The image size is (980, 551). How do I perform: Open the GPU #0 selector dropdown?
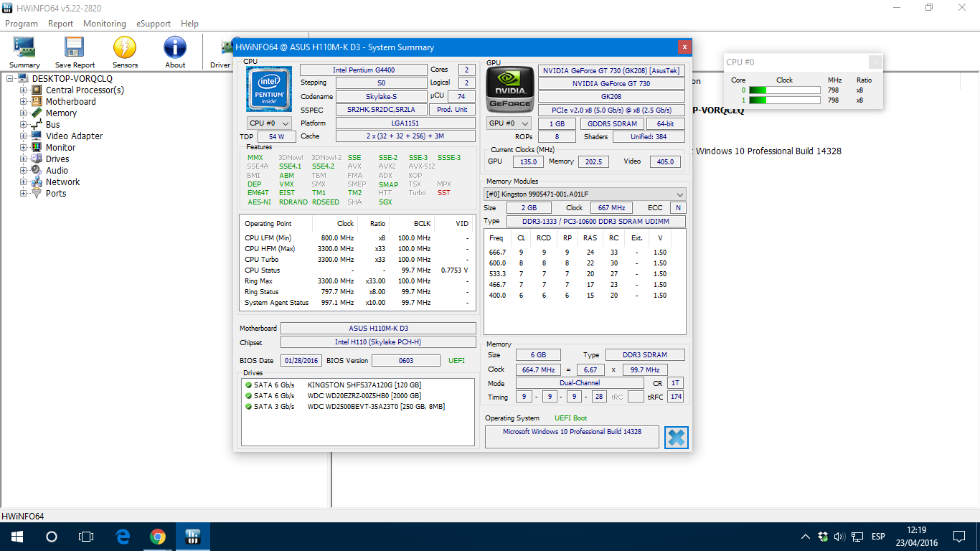509,123
